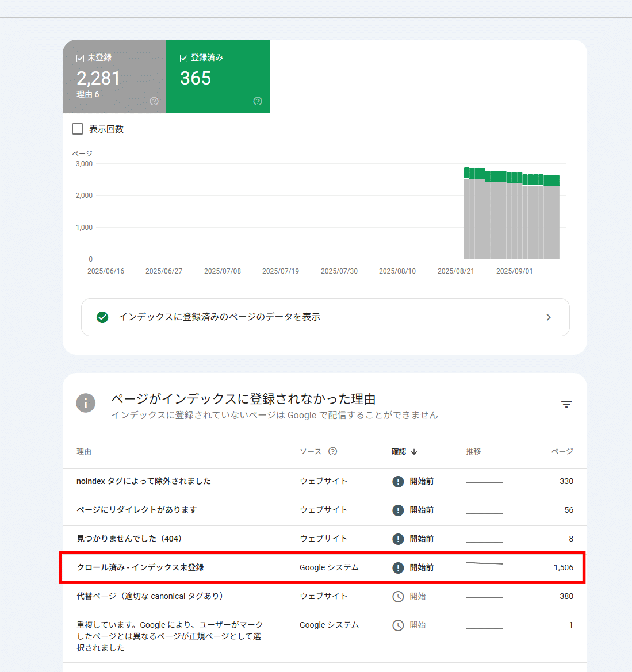Image resolution: width=632 pixels, height=672 pixels.
Task: Click page count 1,506
Action: tap(564, 567)
